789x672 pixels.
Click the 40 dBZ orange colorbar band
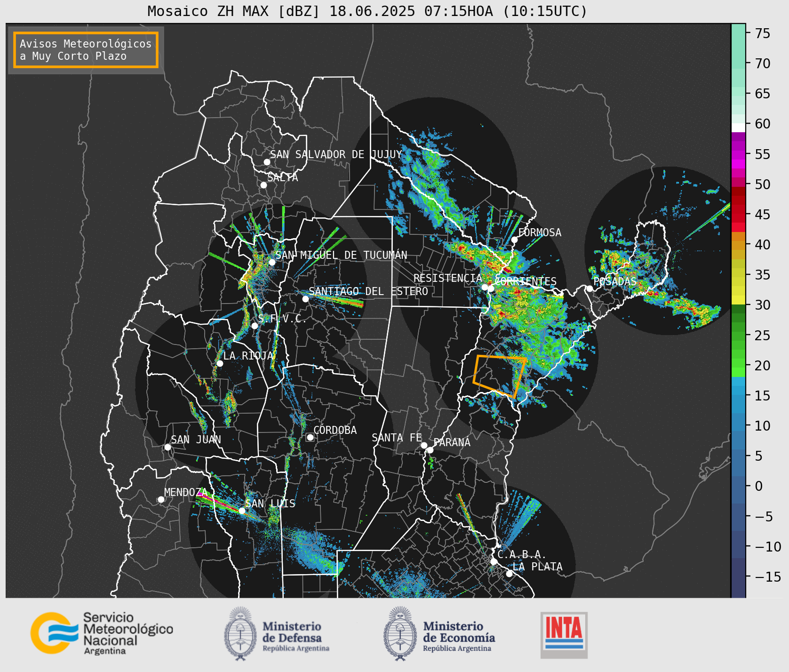click(x=738, y=245)
